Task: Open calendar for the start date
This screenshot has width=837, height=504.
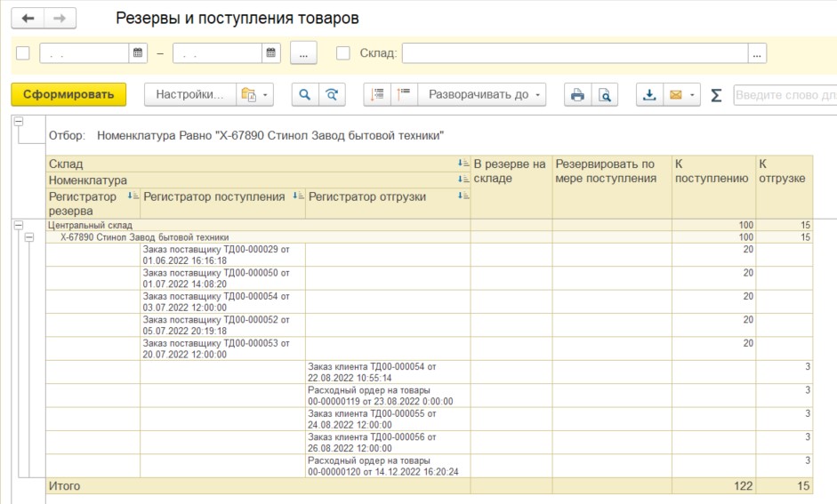Action: [138, 53]
